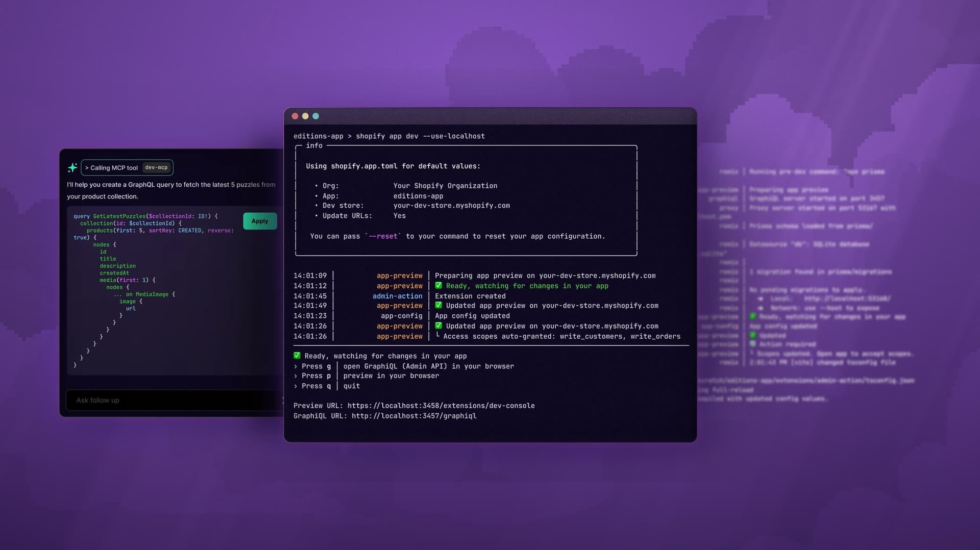Screen dimensions: 980x550
Task: Click the Org value "Your Shopify Organization"
Action: (445, 186)
